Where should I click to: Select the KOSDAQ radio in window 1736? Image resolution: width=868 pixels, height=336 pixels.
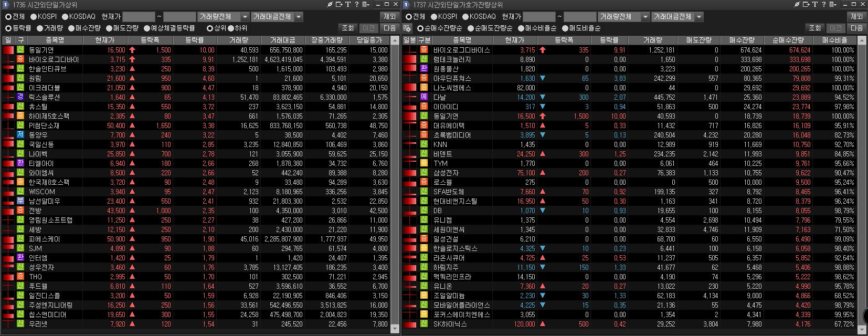pyautogui.click(x=66, y=16)
